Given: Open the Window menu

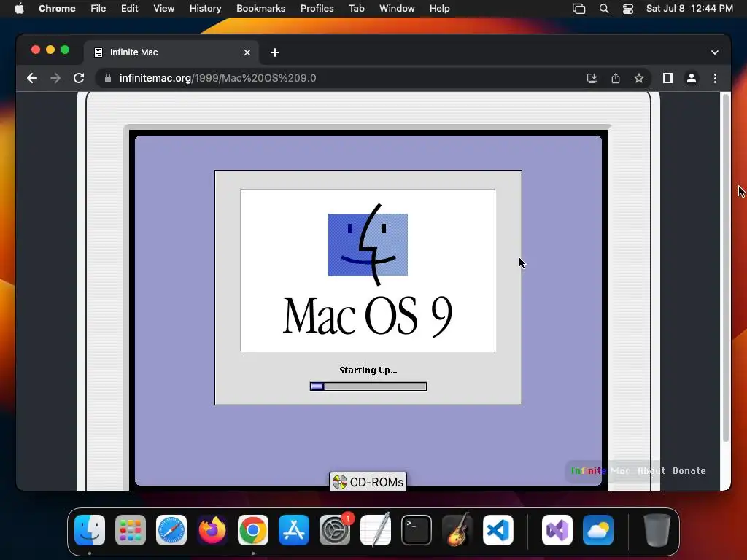Looking at the screenshot, I should tap(397, 8).
